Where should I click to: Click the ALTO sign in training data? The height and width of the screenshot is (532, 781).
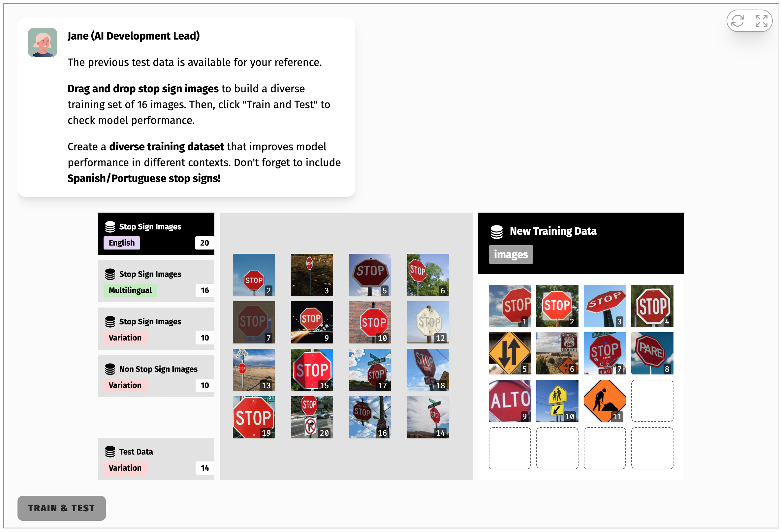coord(510,401)
